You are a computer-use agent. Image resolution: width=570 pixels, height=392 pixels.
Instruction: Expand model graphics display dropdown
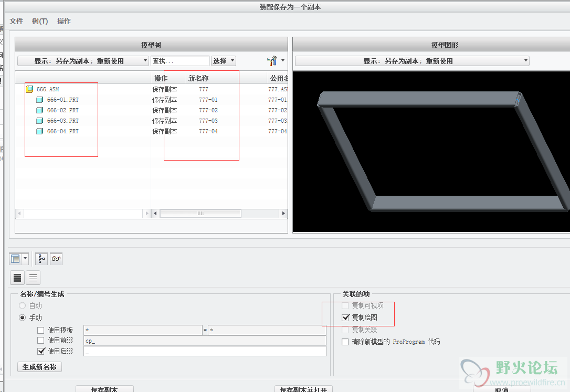tap(412, 61)
